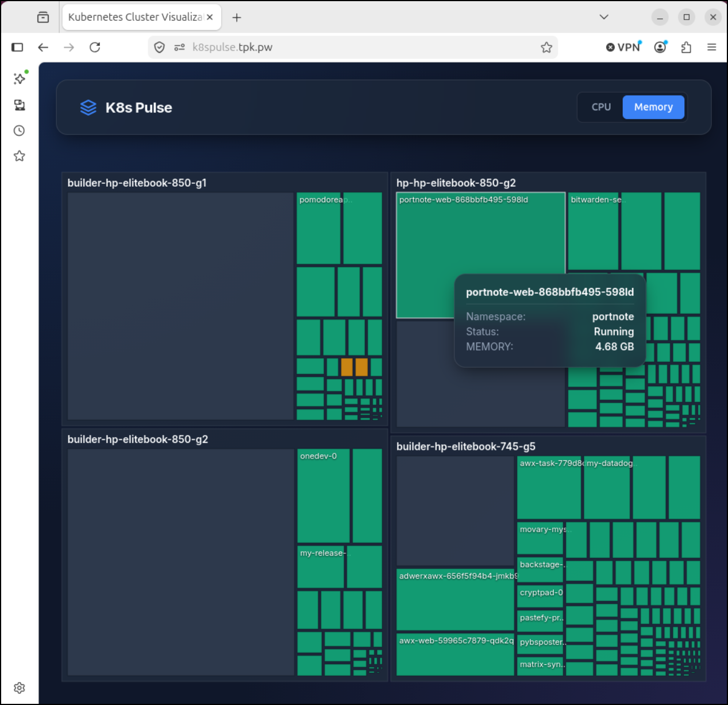Click the K8s Pulse layers logo

(x=88, y=107)
